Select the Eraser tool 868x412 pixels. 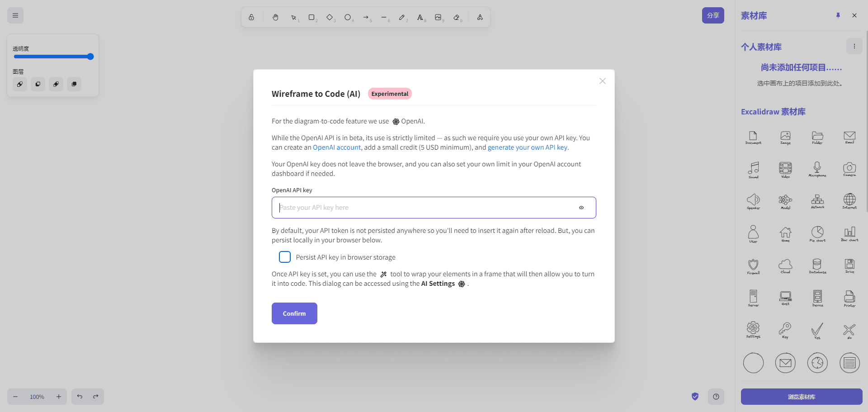pos(457,17)
